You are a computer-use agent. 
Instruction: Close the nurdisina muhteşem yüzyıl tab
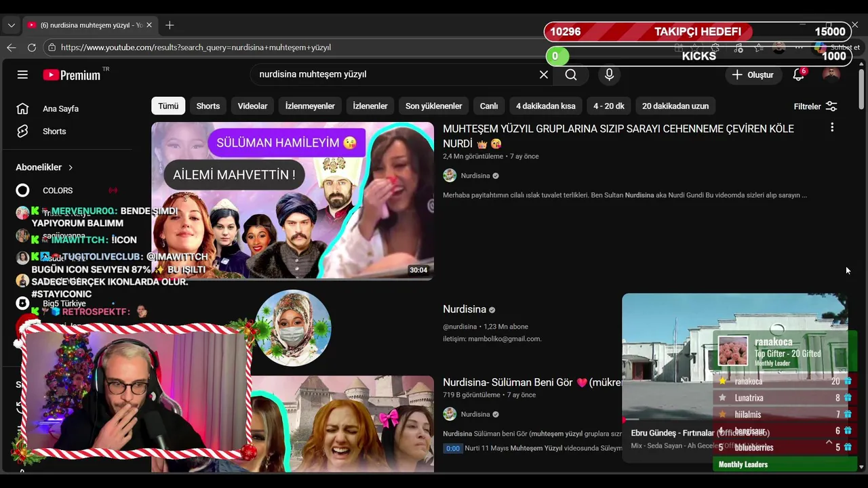(149, 25)
